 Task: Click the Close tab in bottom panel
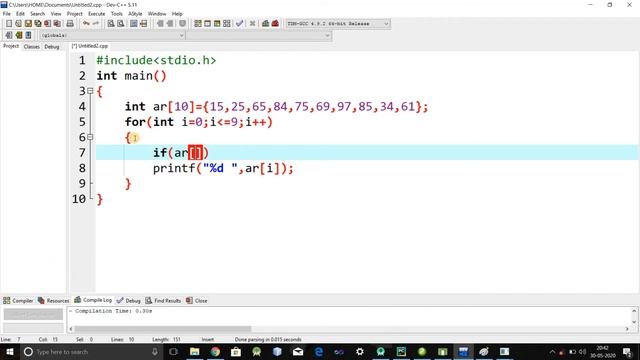point(197,300)
